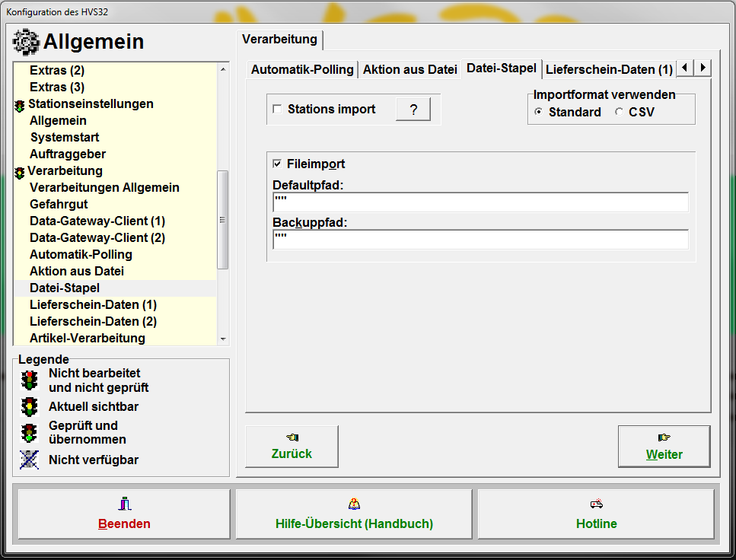Select the CSV import format option

619,113
